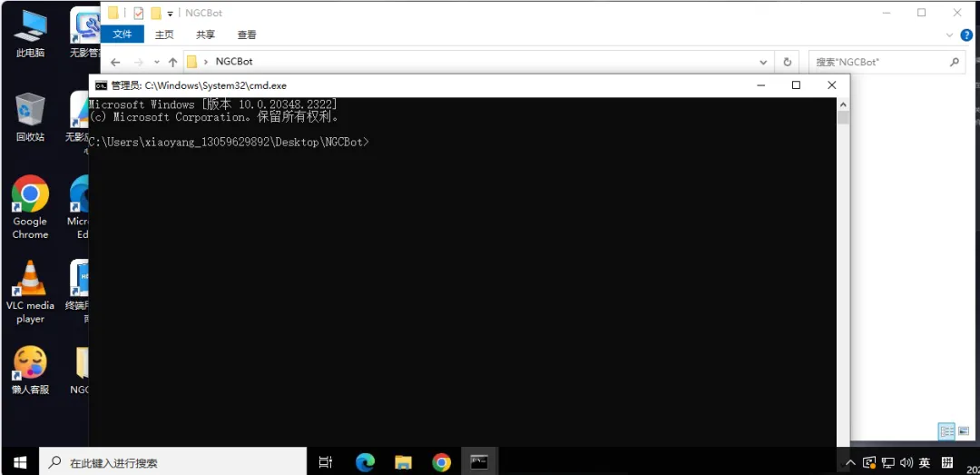980x475 pixels.
Task: Refresh the NGCBot folder view
Action: pos(788,62)
